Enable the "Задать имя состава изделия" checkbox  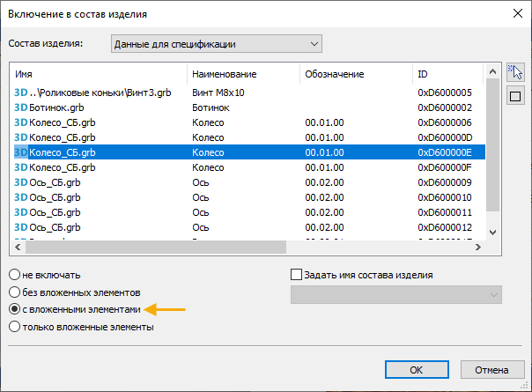click(x=296, y=275)
